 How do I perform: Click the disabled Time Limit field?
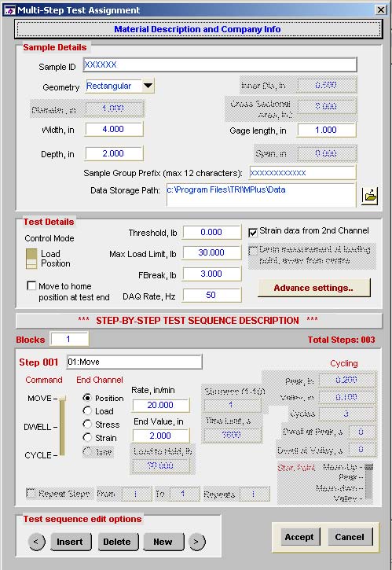(x=232, y=435)
